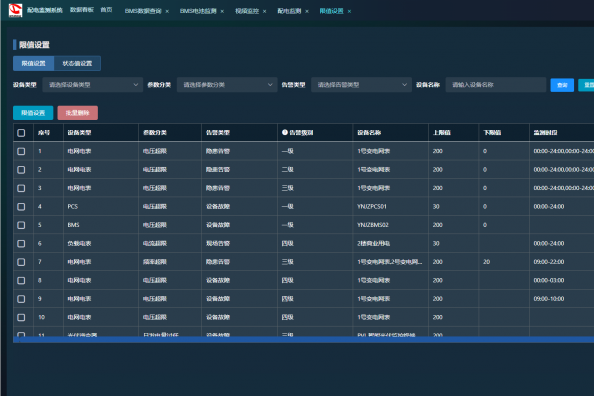Screen dimensions: 594x396
Task: Check the checkbox for row 8
Action: click(21, 280)
